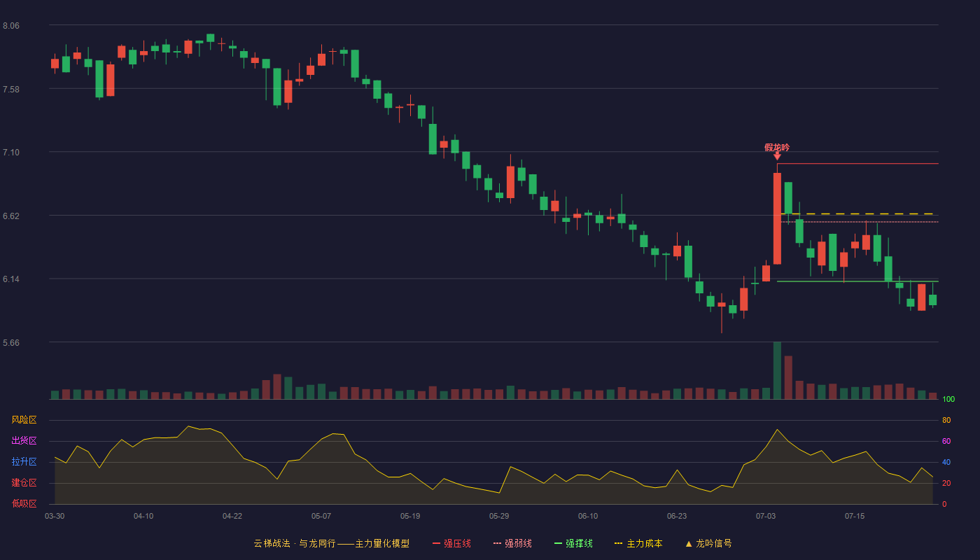Viewport: 980px width, 560px height.
Task: Click the 拉升区 zone label
Action: [x=24, y=462]
